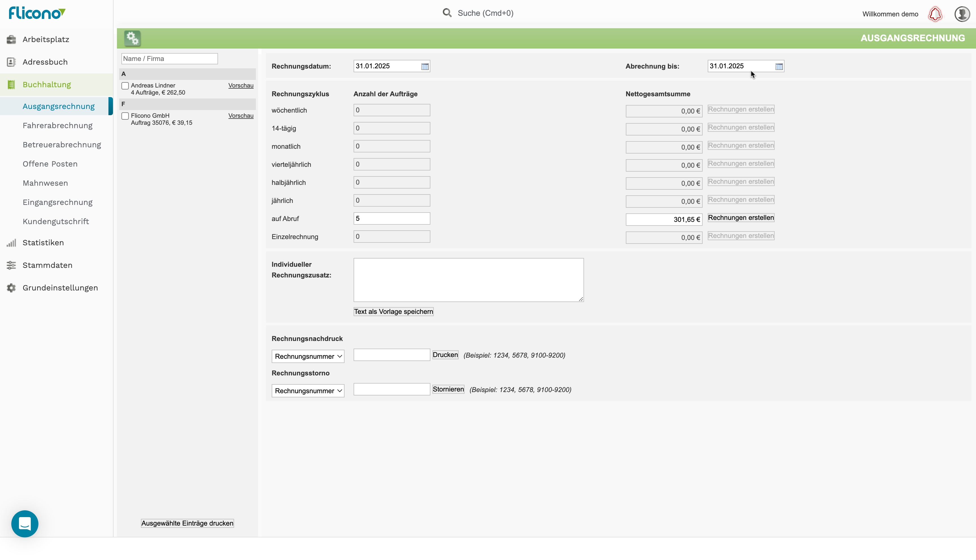Open the chat support bubble
Screen dimensions: 976x560
(x=25, y=524)
